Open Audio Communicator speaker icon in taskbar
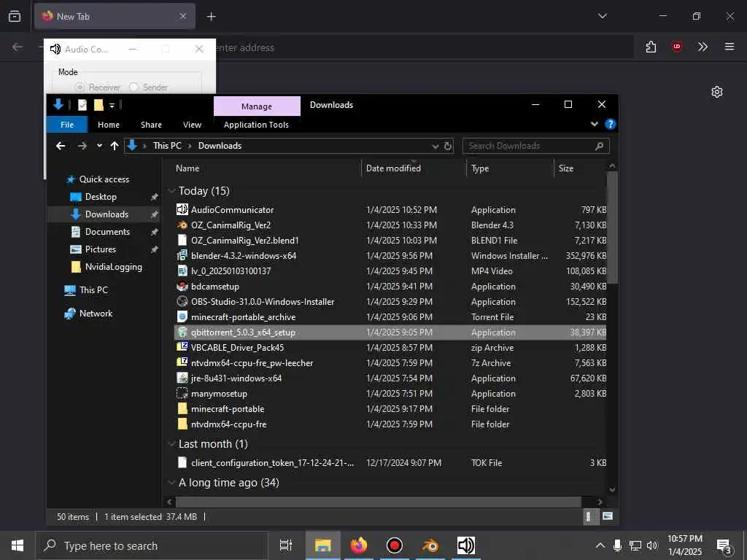Viewport: 747px width, 560px height. (x=465, y=545)
